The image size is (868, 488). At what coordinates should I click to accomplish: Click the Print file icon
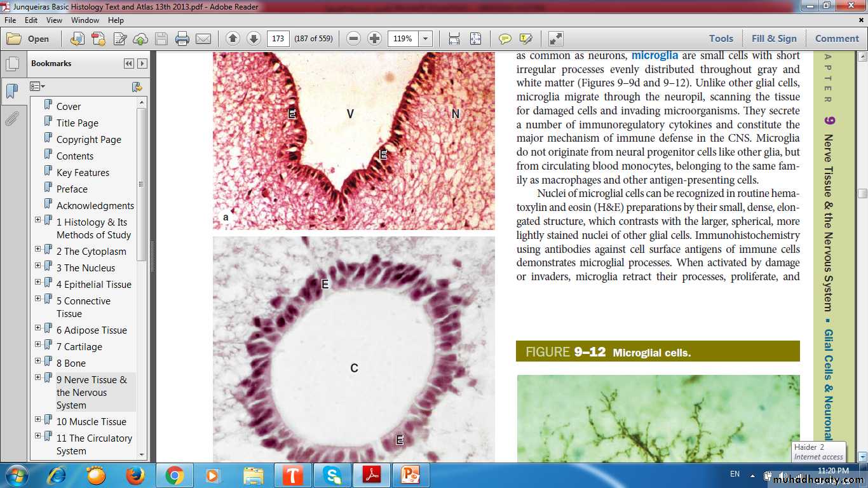coord(182,39)
